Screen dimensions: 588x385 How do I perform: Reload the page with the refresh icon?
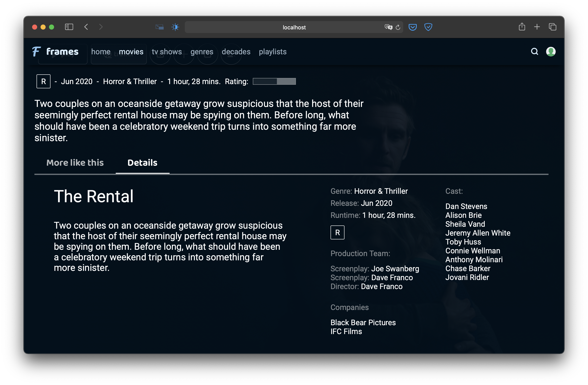point(398,27)
